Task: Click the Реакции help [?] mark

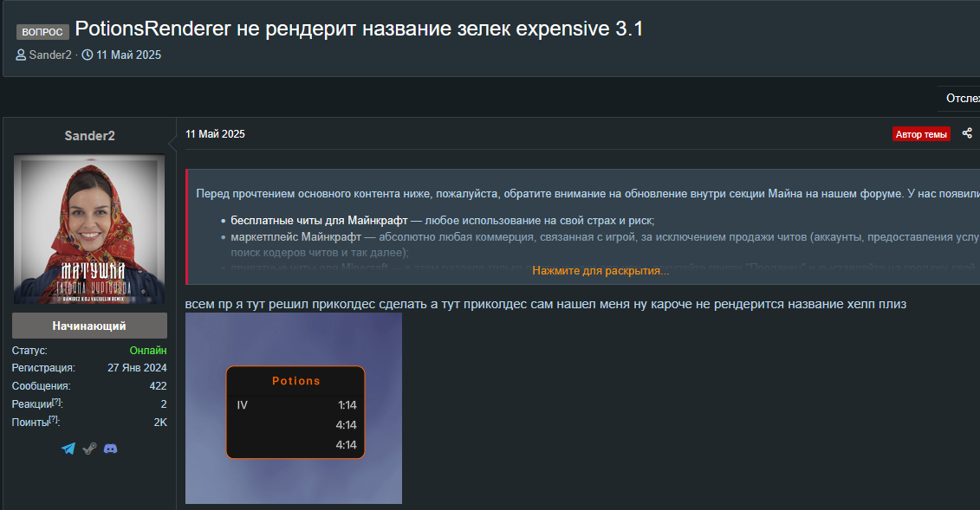Action: coord(57,402)
